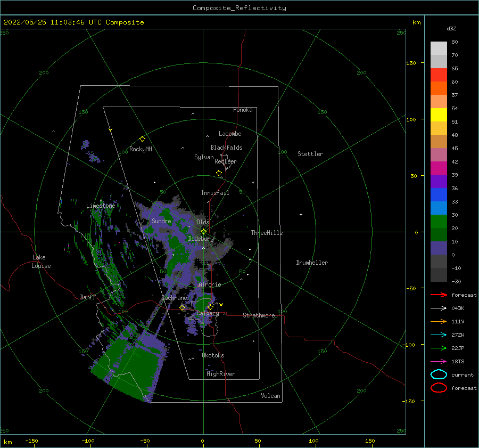The width and height of the screenshot is (479, 448).
Task: Click the white plus marker east of ThreeHills
Action: [x=301, y=214]
